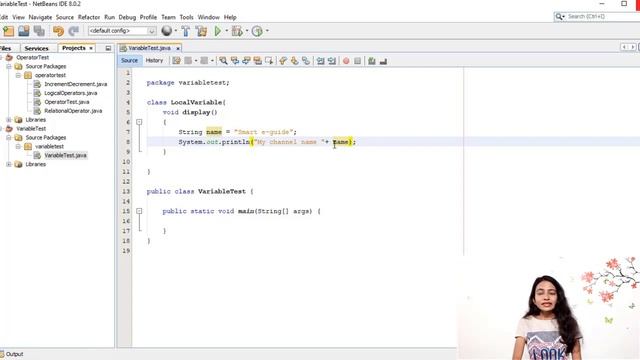The height and width of the screenshot is (360, 640).
Task: Click the Comment lines icon
Action: [371, 61]
